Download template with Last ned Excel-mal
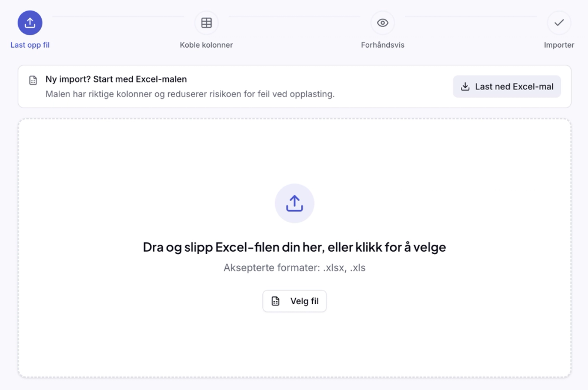The width and height of the screenshot is (588, 390). [507, 86]
